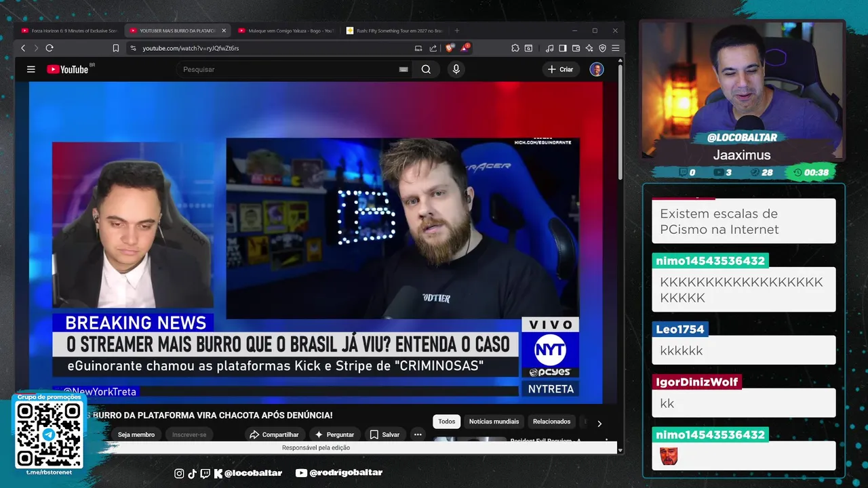
Task: Click the Kick icon beside @locobaltar
Action: coord(218,473)
